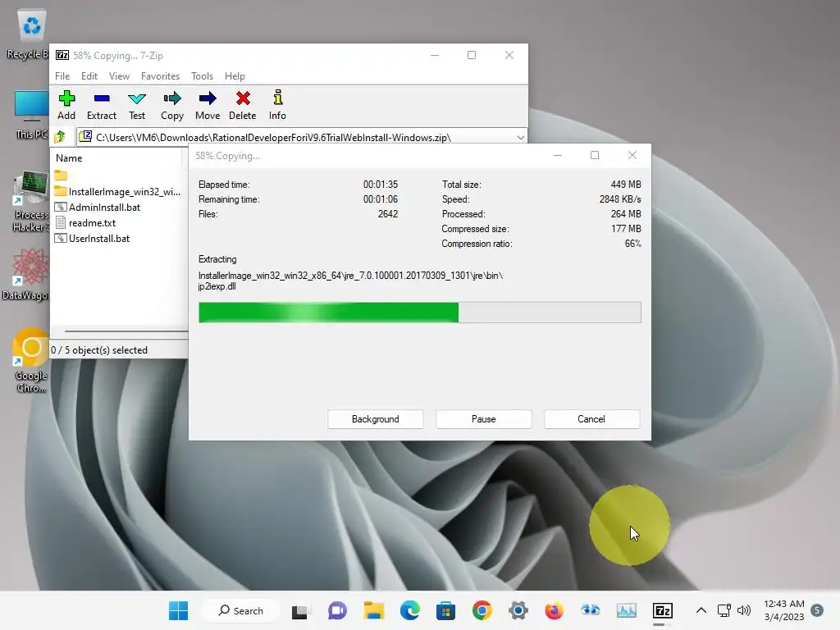The height and width of the screenshot is (630, 840).
Task: Click the Move toolbar icon
Action: [x=208, y=105]
